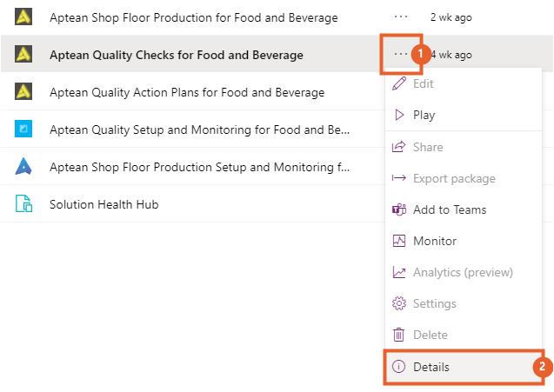This screenshot has height=392, width=554.
Task: Choose Play in the context menu
Action: tap(424, 115)
